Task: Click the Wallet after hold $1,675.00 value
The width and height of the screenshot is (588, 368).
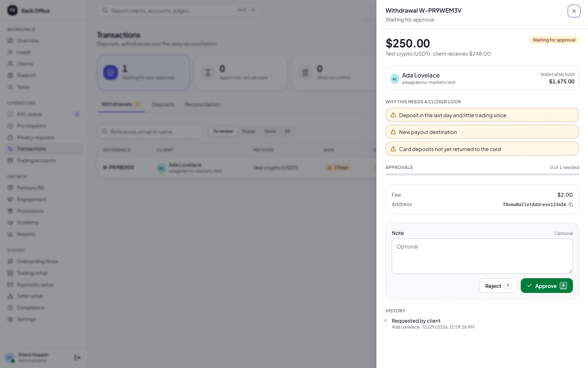Action: tap(562, 82)
